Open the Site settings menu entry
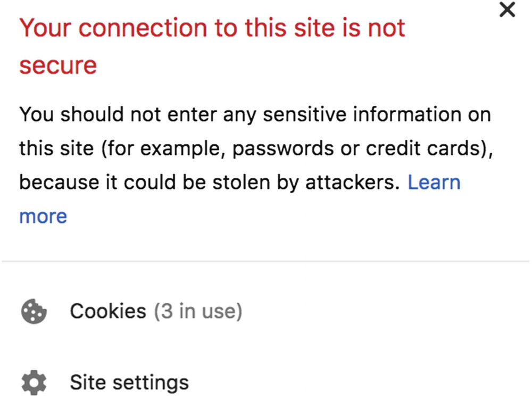Screen dimensions: 532x398 129,382
